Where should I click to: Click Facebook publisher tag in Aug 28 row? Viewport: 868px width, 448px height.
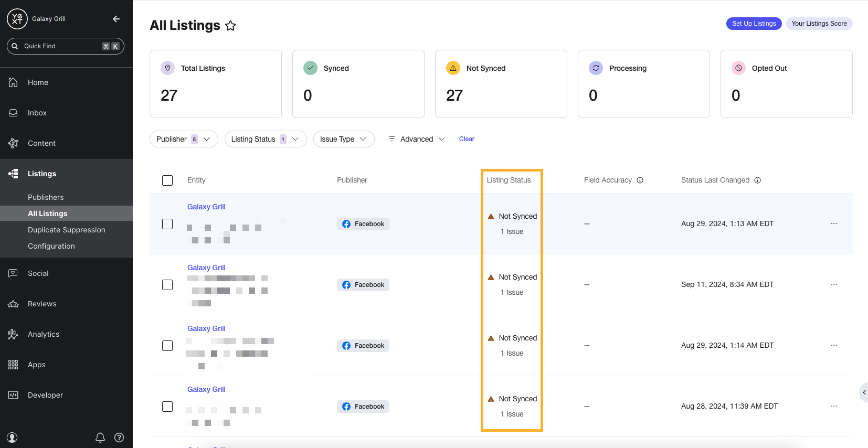click(363, 407)
